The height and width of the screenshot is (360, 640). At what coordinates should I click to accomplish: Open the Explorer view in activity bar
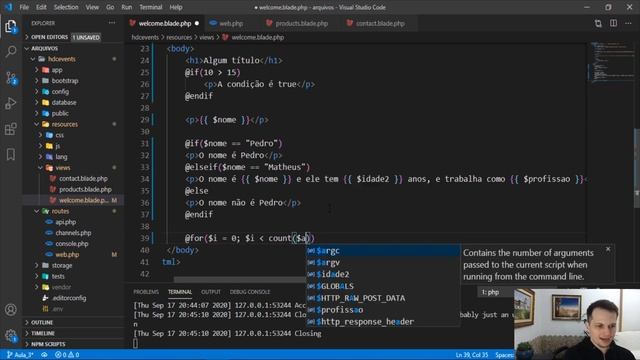click(x=11, y=27)
